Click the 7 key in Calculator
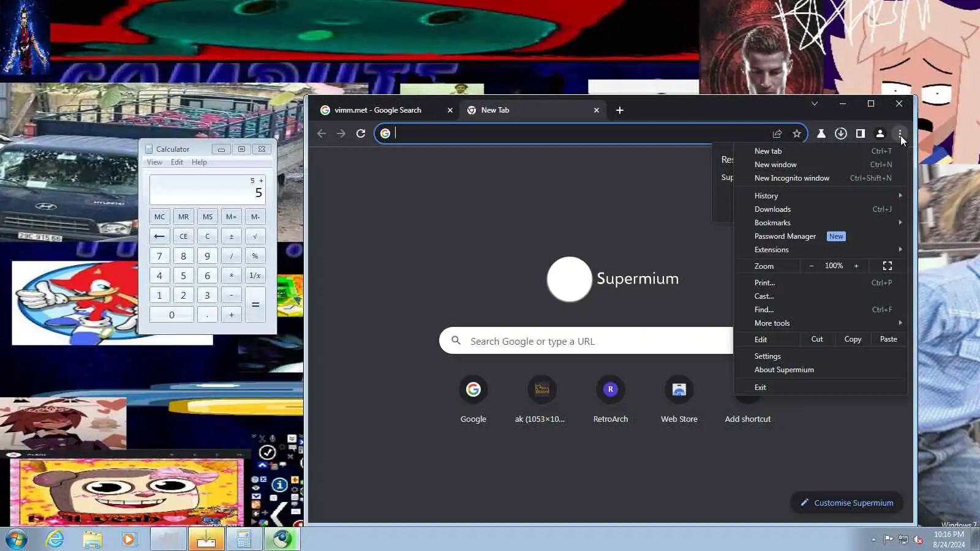The width and height of the screenshot is (980, 551). [159, 256]
